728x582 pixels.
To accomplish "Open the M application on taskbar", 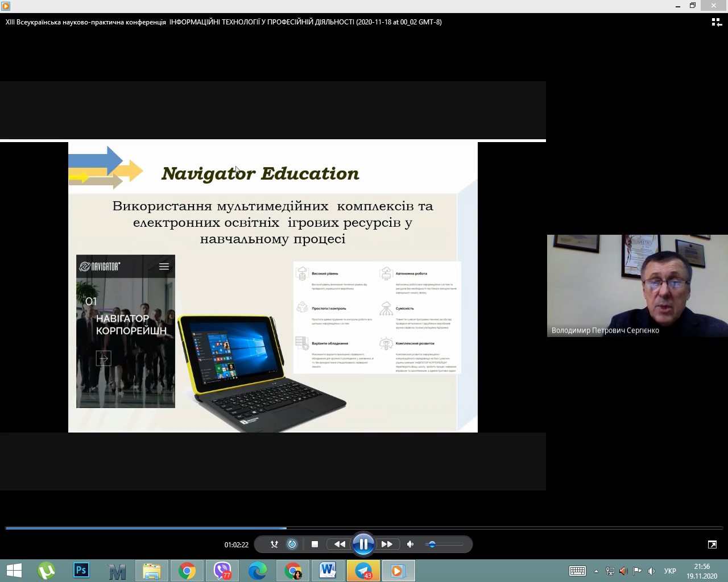I will [117, 571].
